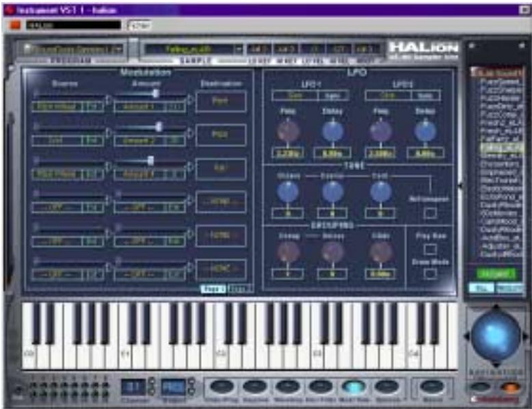Open the Chan/Prog view button
The width and height of the screenshot is (532, 409).
(222, 386)
